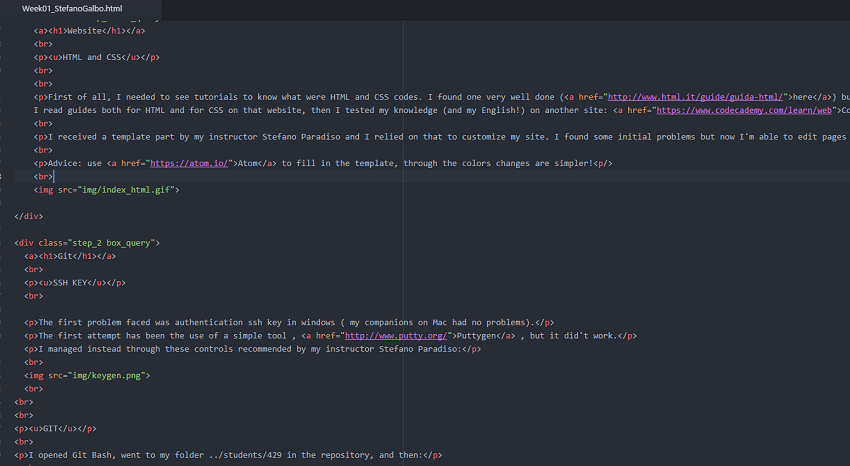This screenshot has width=850, height=466.
Task: Click the 'HTML and CSS' underlined paragraph line
Action: [96, 57]
